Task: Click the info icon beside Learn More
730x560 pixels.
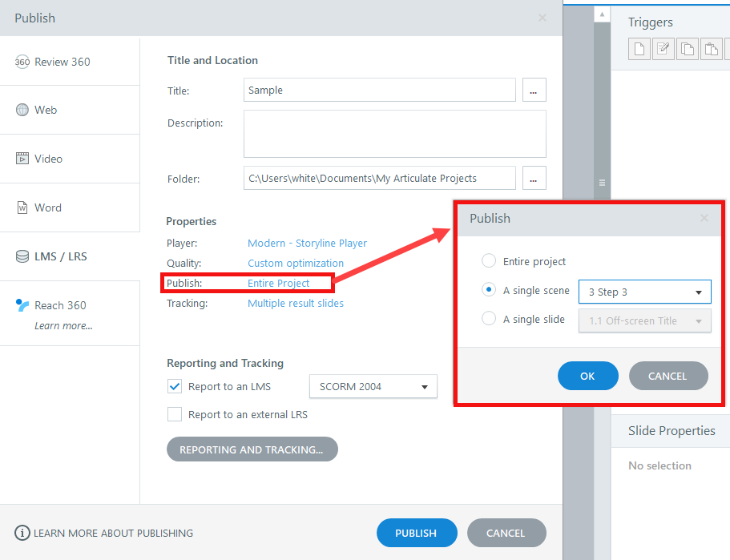Action: click(22, 533)
